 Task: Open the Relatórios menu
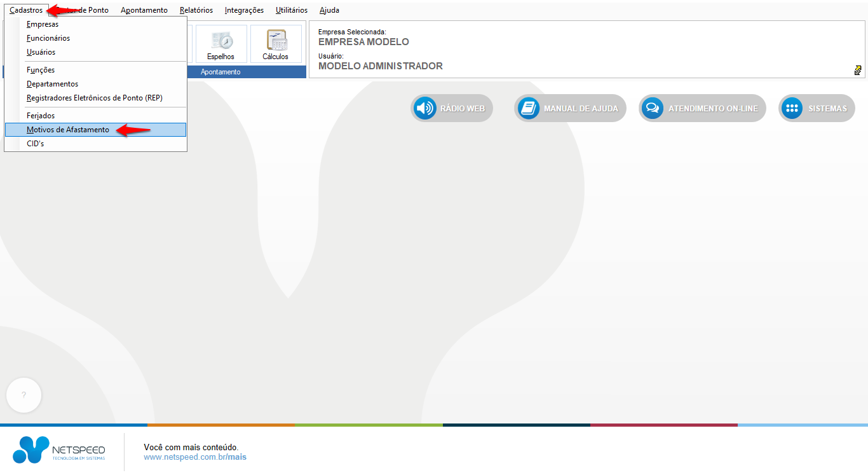pyautogui.click(x=196, y=10)
